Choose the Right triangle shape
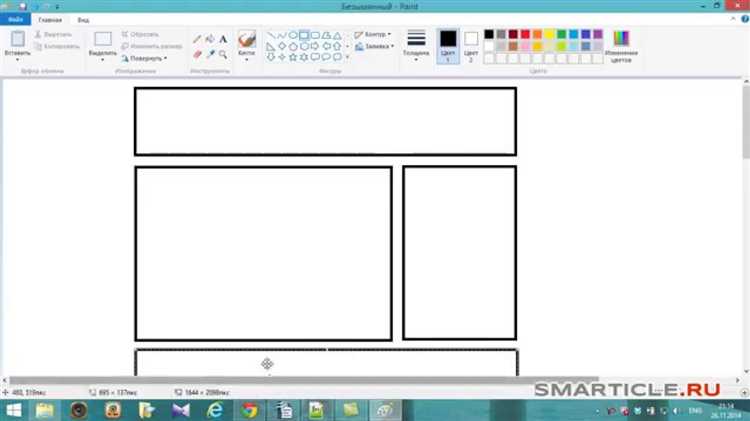The image size is (750, 421). click(x=271, y=46)
